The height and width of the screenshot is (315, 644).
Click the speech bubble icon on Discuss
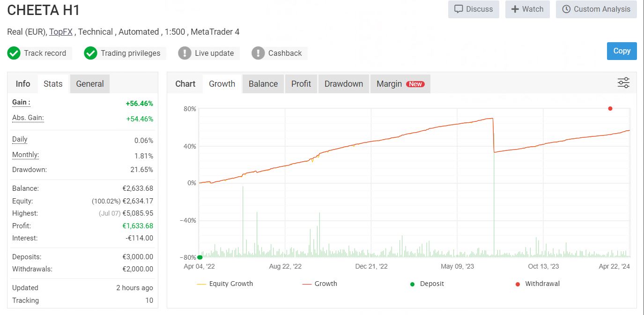(459, 9)
